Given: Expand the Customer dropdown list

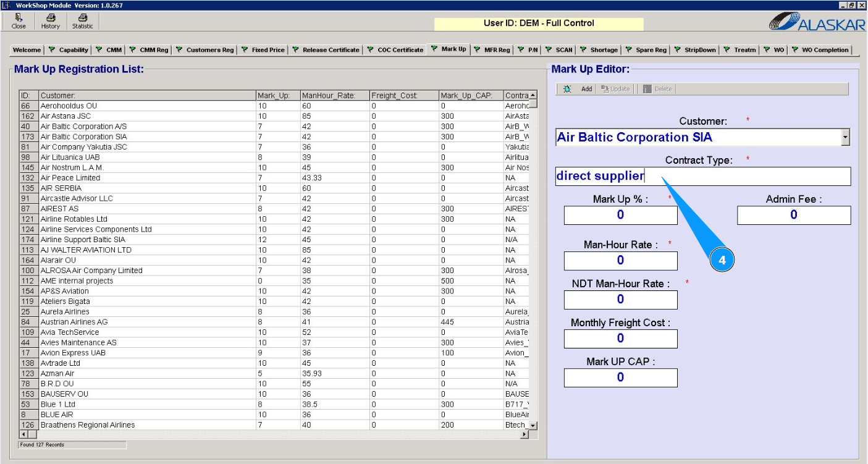Looking at the screenshot, I should [845, 138].
